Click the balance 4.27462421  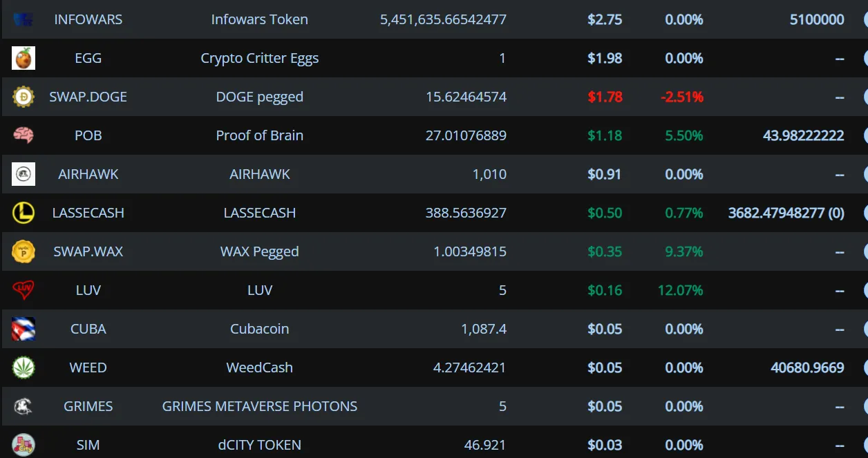(x=470, y=368)
